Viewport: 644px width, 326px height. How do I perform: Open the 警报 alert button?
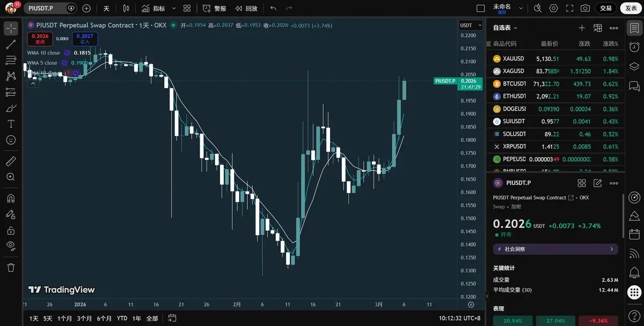pos(214,8)
